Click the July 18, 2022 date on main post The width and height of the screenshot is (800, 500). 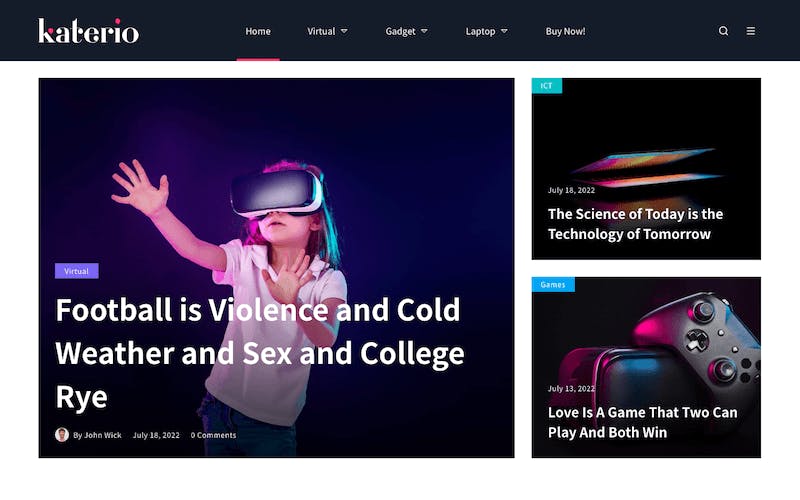click(x=156, y=435)
